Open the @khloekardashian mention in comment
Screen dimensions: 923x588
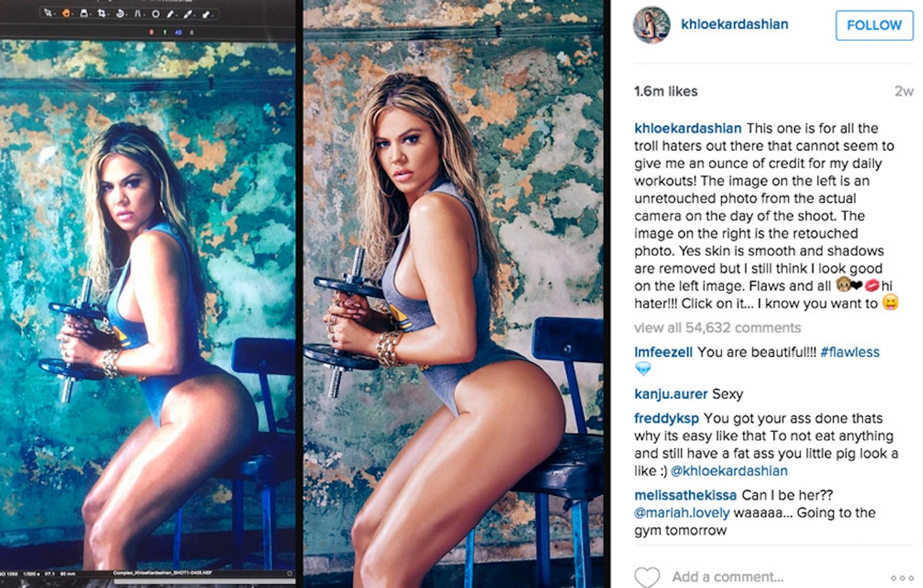click(729, 471)
